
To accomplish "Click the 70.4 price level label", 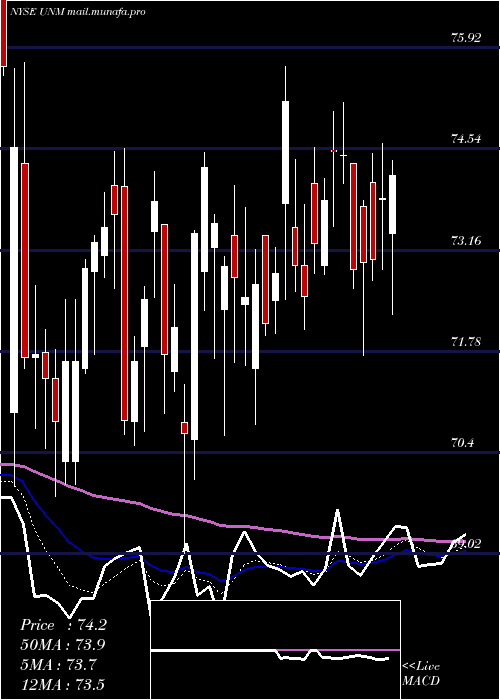I will pos(462,443).
